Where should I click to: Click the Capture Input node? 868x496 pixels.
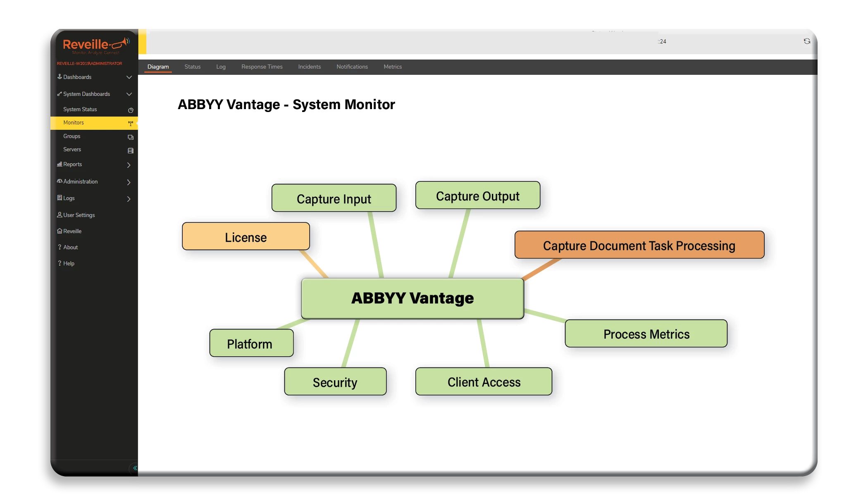[x=334, y=198]
